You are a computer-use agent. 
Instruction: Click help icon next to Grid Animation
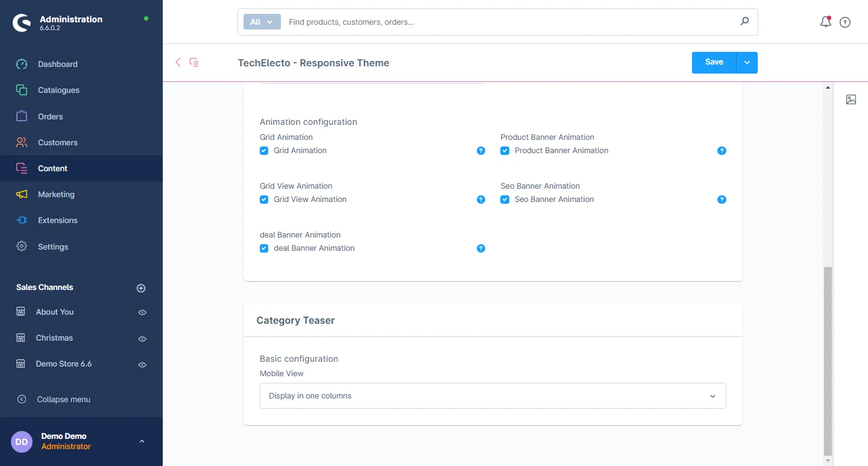(481, 151)
